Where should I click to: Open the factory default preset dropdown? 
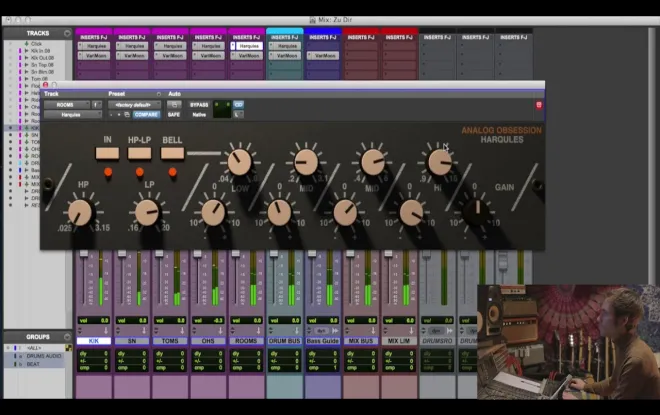pyautogui.click(x=134, y=105)
